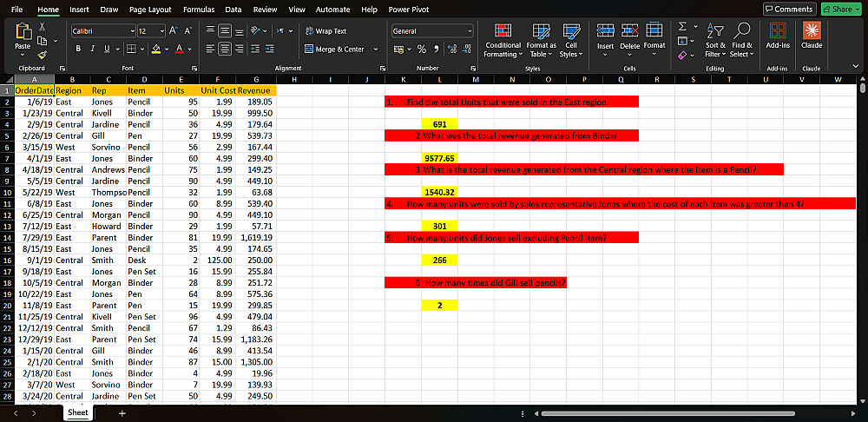The image size is (868, 422).
Task: Increase font size with the large A icon
Action: coord(174,31)
